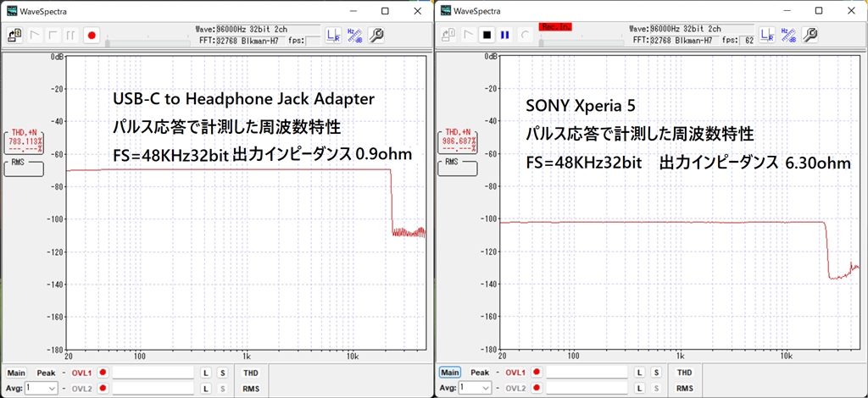Click the WaveSpectra title icon in right window
Viewport: 868px width, 398px height.
coord(444,10)
